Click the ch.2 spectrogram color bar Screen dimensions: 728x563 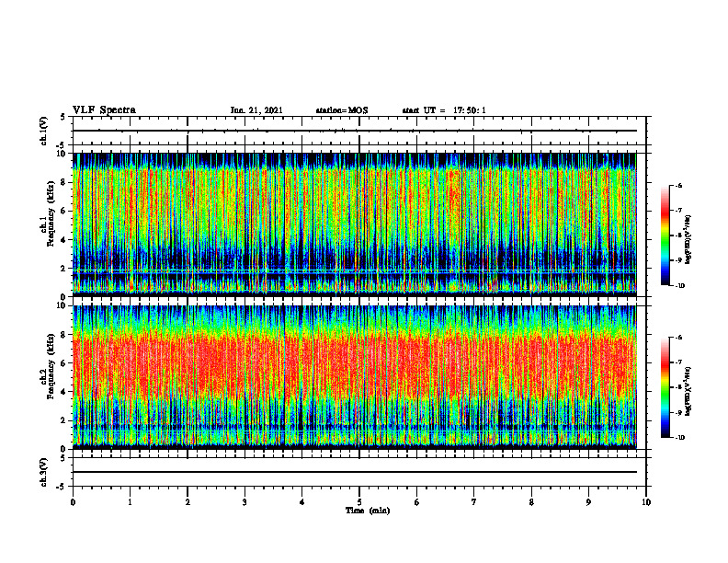[665, 387]
